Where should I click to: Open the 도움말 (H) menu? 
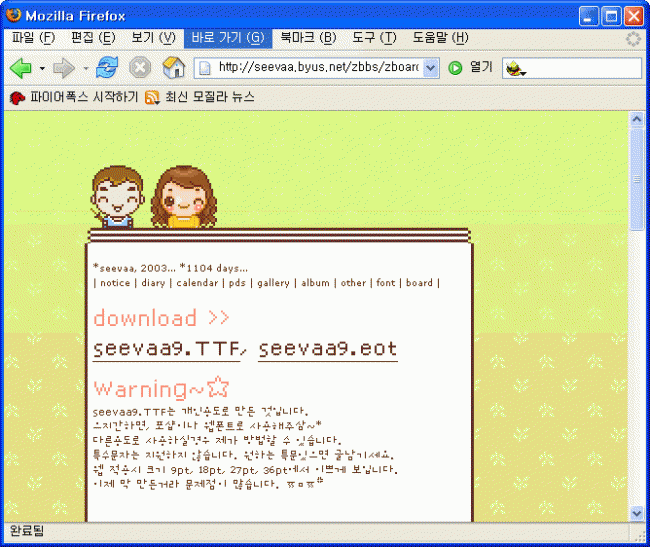440,38
